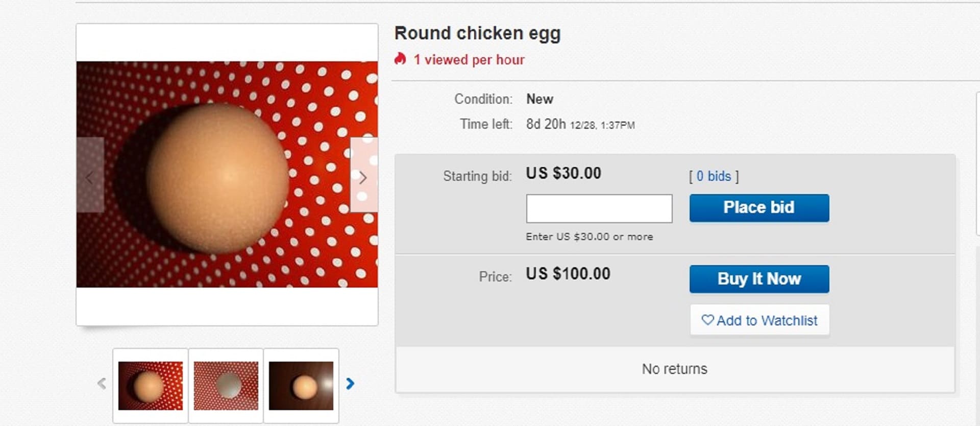The height and width of the screenshot is (426, 980).
Task: Click the Round chicken egg title
Action: pos(477,33)
